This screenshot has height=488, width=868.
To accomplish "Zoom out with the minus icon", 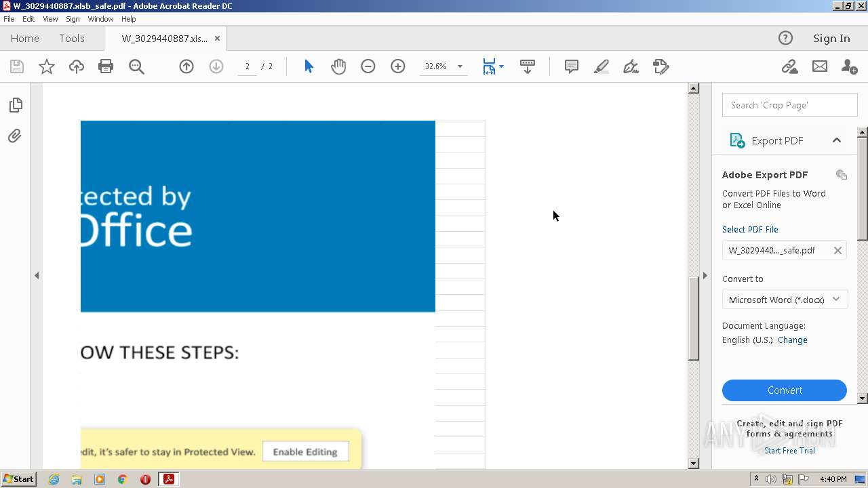I will pos(368,66).
